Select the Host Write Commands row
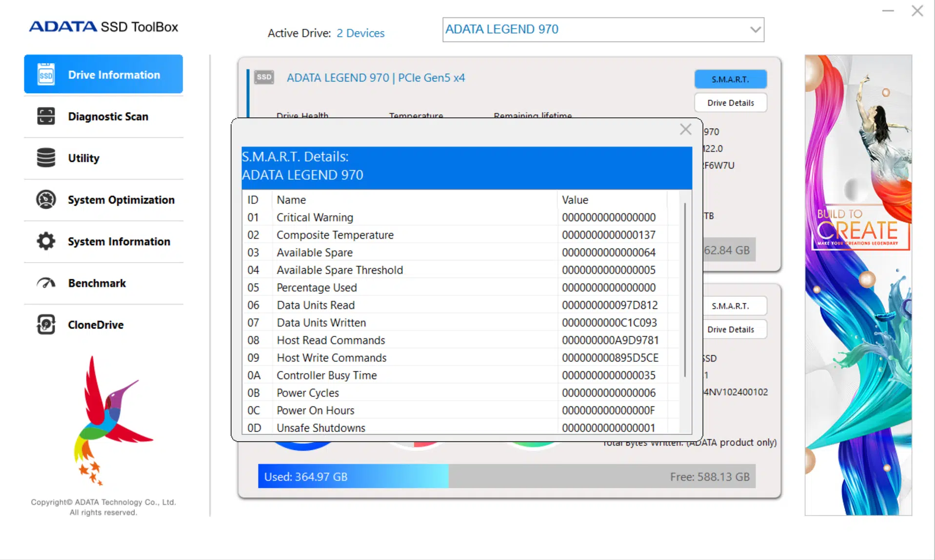935x560 pixels. pos(461,358)
